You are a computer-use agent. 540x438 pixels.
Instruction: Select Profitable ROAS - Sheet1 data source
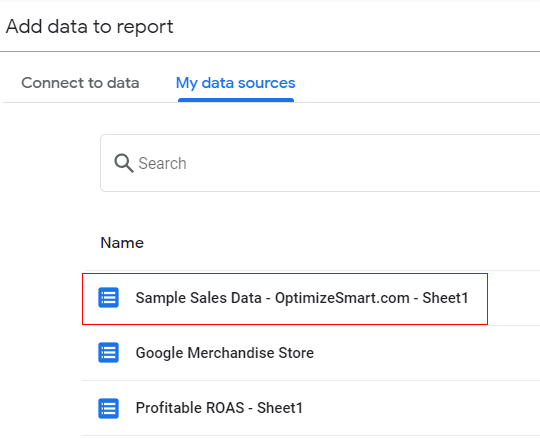click(x=219, y=408)
